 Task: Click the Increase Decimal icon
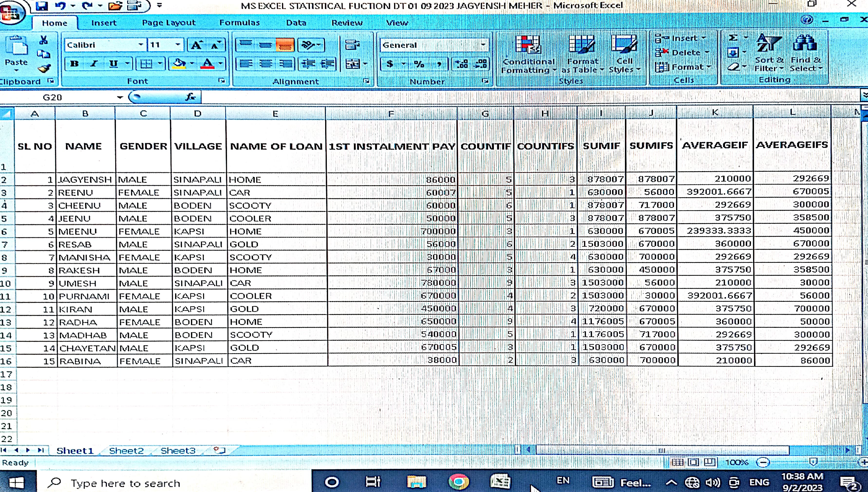tap(462, 64)
